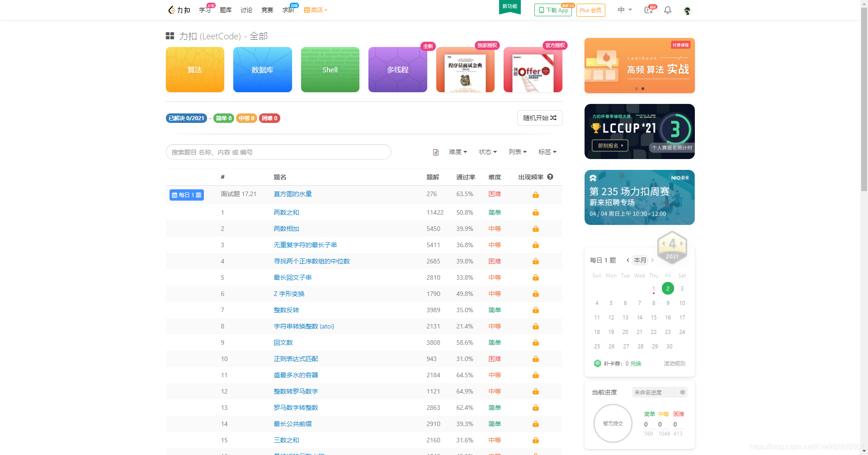Click the 兑换 link for 补卡券

[x=636, y=364]
